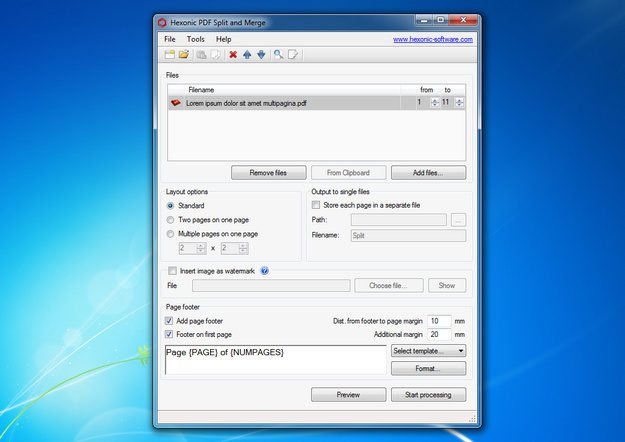The height and width of the screenshot is (442, 625).
Task: Click the Start processing button
Action: coord(428,395)
